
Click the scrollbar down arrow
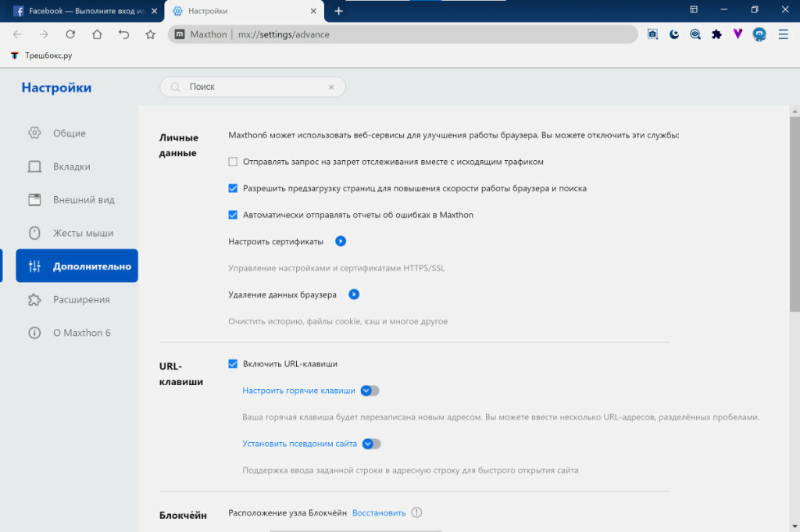coord(795,526)
